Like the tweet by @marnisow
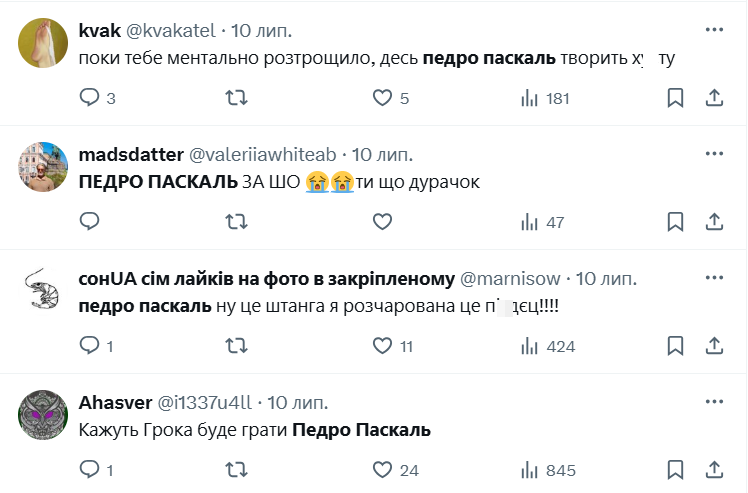 click(382, 346)
